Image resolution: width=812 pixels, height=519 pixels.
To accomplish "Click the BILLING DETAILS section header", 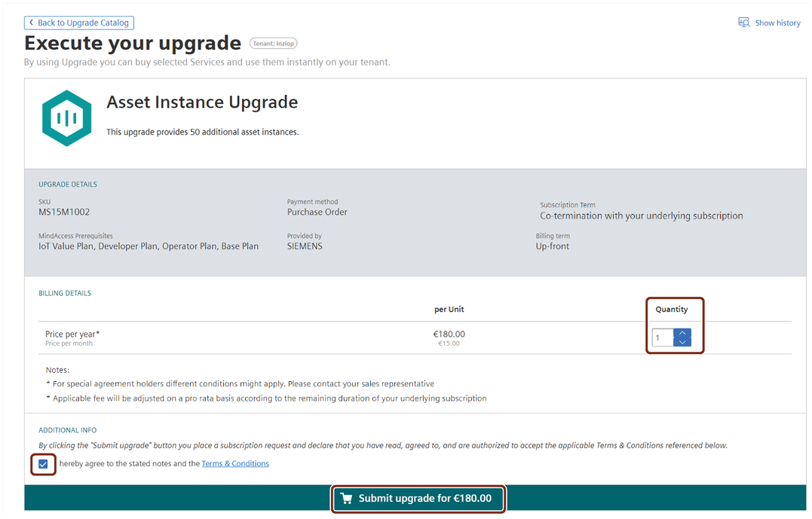I will (x=65, y=293).
